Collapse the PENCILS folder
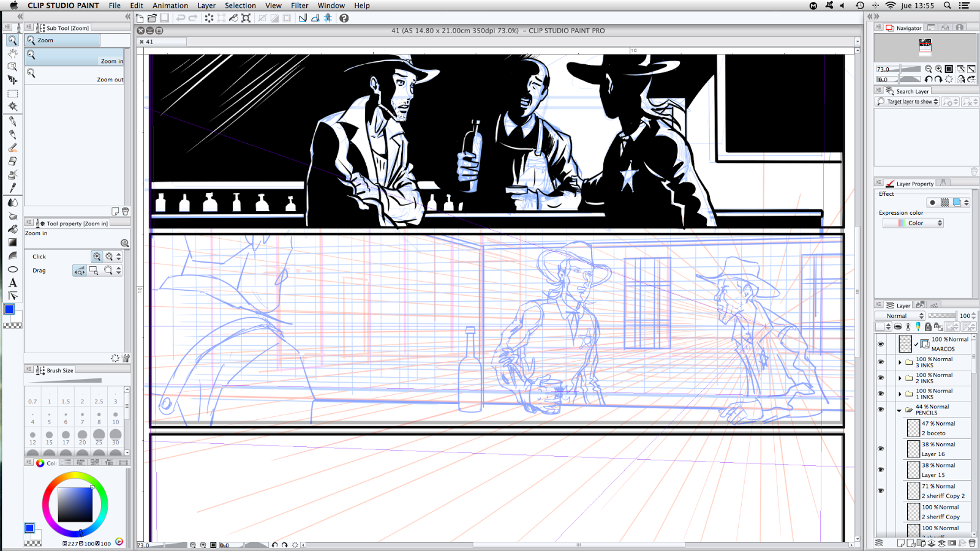Image resolution: width=980 pixels, height=551 pixels. click(x=900, y=410)
